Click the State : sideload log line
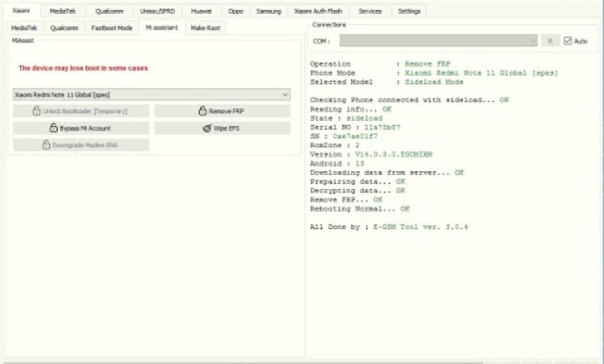 coord(346,118)
